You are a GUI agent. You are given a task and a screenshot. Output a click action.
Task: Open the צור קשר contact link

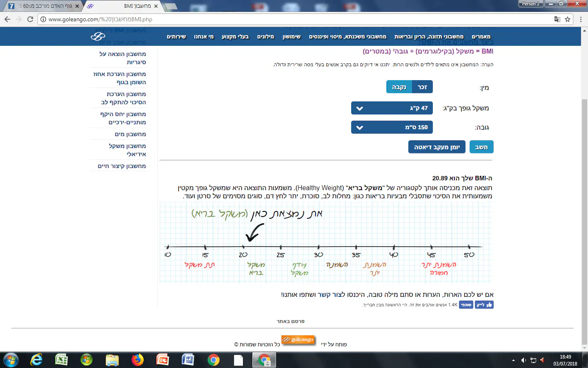[331, 295]
